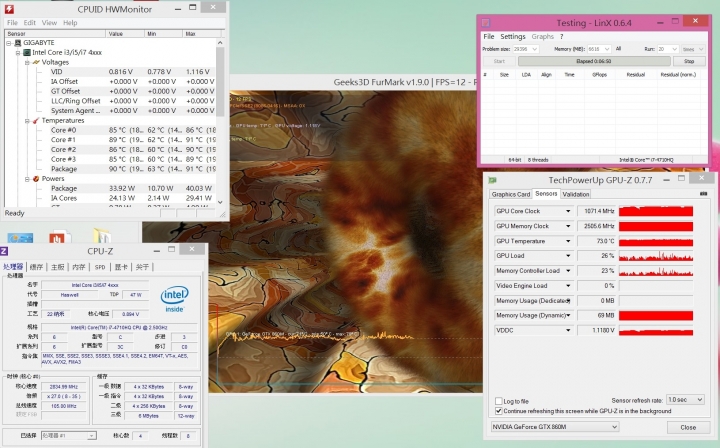Switch to the CPU-Z 主板 tab
720x448 pixels.
click(57, 267)
